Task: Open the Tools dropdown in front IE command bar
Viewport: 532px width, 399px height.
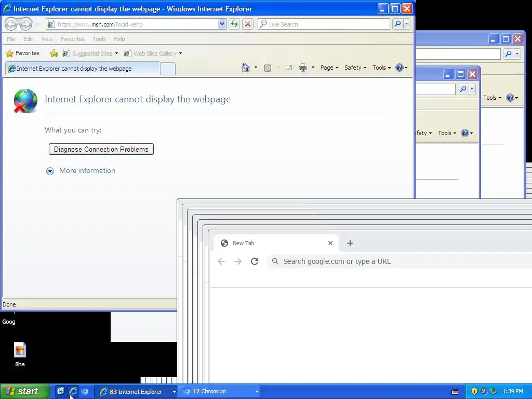Action: 381,68
